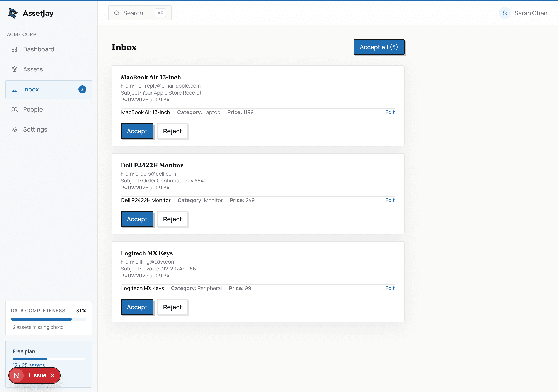
Task: Open Settings via the gear icon
Action: [14, 129]
